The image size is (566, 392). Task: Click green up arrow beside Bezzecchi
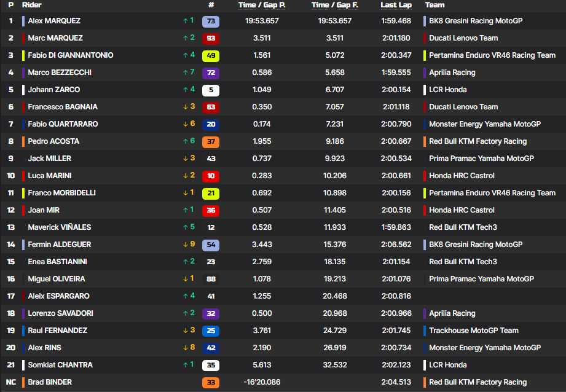click(185, 73)
